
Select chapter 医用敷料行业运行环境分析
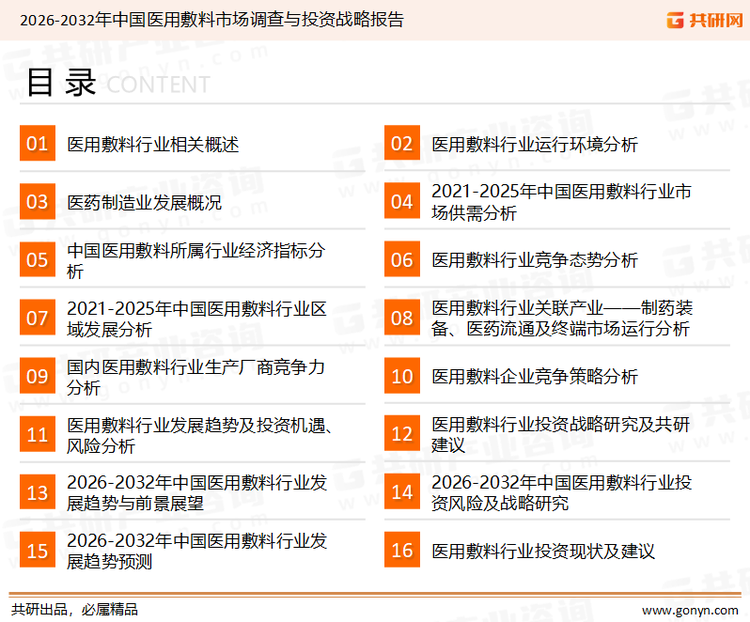(x=535, y=144)
